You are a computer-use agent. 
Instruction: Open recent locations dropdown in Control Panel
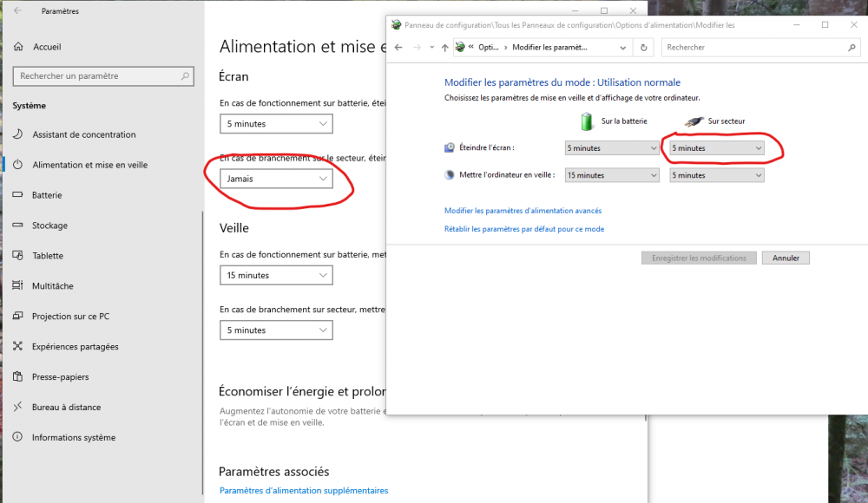coord(431,48)
